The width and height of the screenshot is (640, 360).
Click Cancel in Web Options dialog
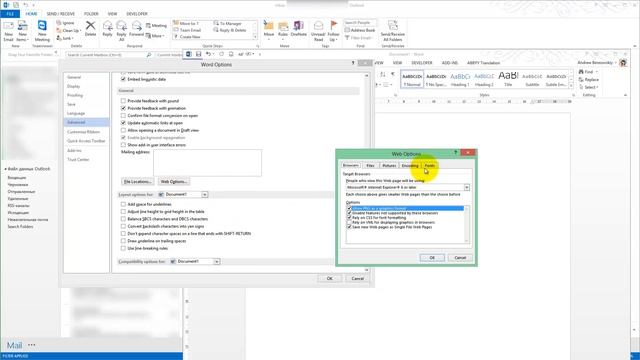coord(460,258)
